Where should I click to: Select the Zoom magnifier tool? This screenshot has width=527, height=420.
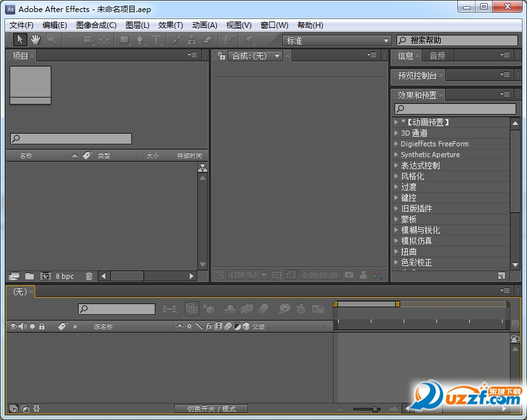(x=52, y=40)
